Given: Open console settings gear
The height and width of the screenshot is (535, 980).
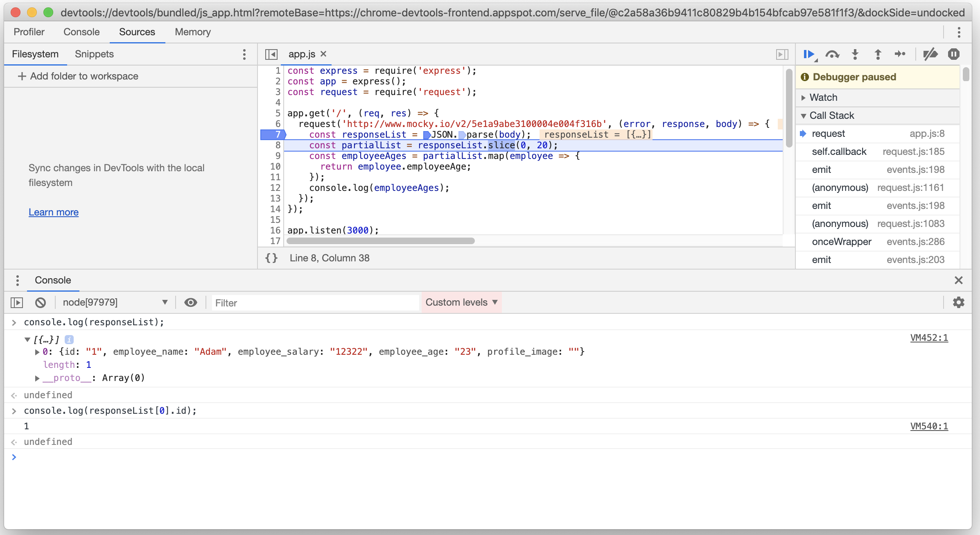Looking at the screenshot, I should [958, 303].
